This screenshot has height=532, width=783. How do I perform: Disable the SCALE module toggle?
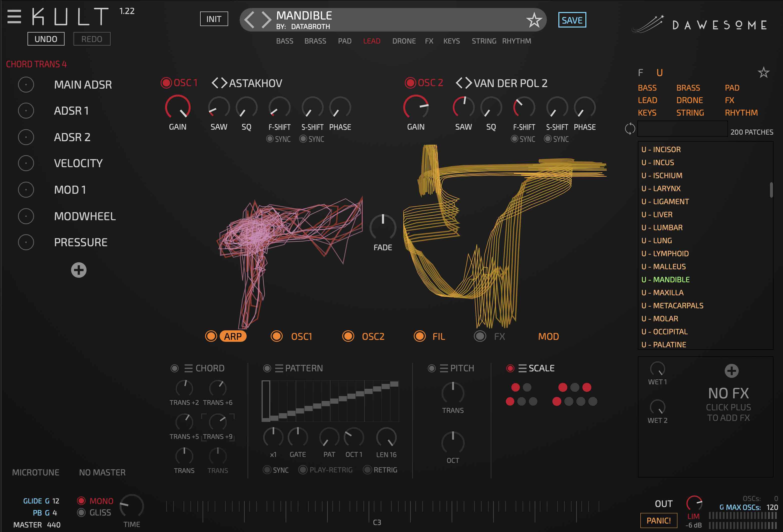click(510, 368)
